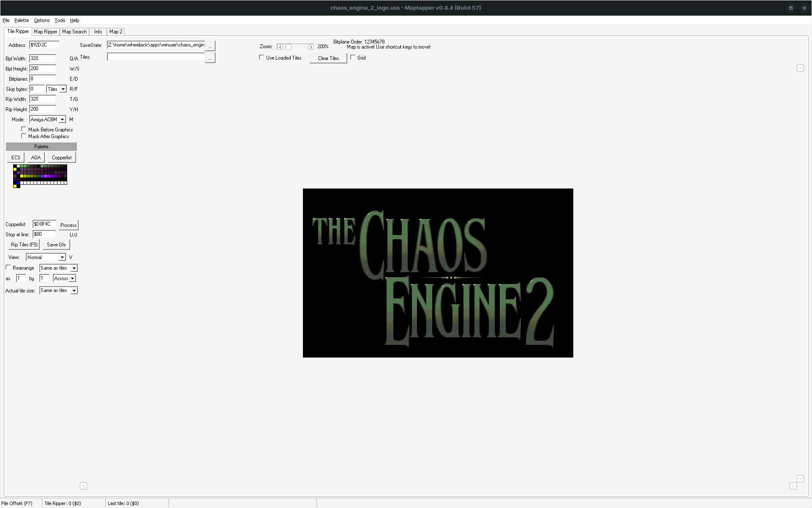The image size is (812, 508).
Task: Switch to the Map 2 tab
Action: click(116, 32)
